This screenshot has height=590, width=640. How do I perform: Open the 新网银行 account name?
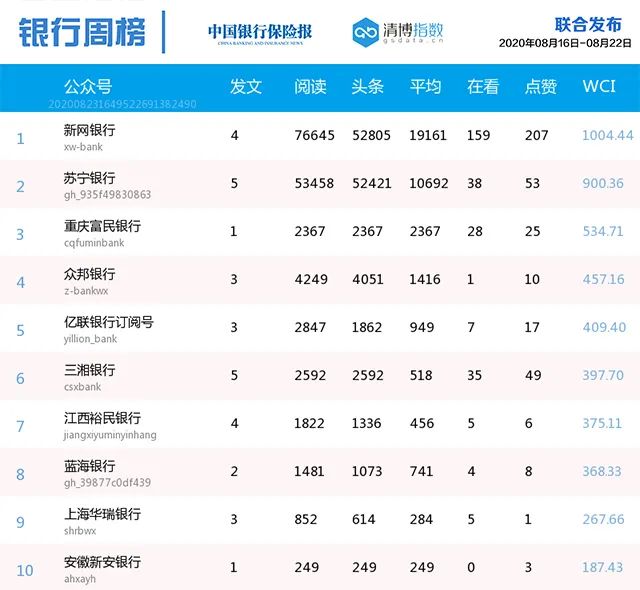89,130
